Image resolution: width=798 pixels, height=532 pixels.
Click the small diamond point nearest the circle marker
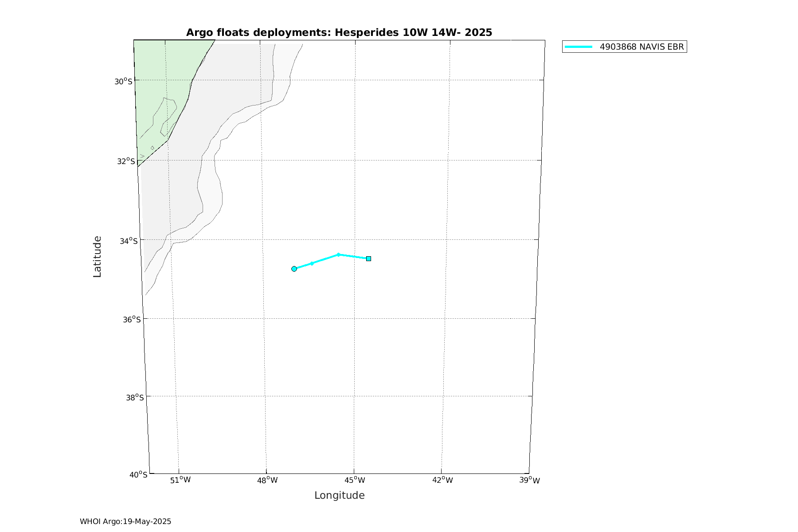(x=312, y=263)
